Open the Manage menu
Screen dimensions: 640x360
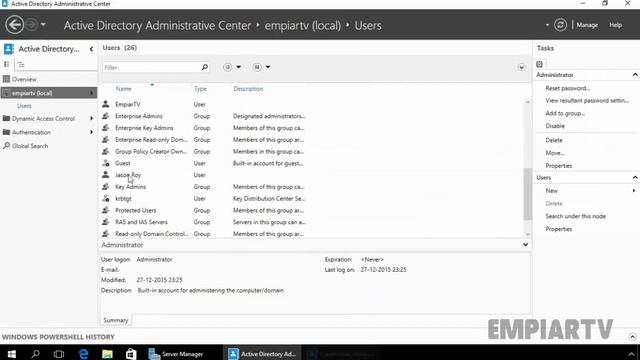pyautogui.click(x=587, y=25)
